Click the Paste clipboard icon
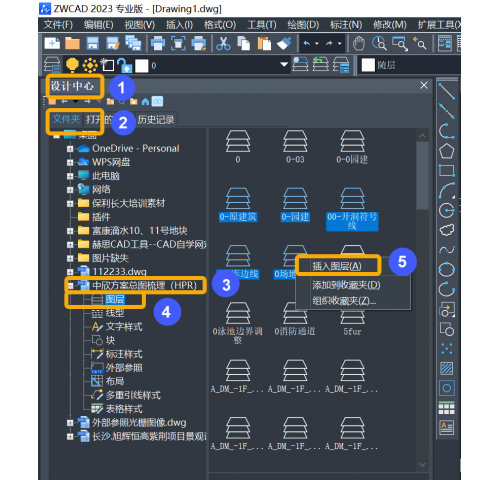The image size is (500, 480). [264, 43]
